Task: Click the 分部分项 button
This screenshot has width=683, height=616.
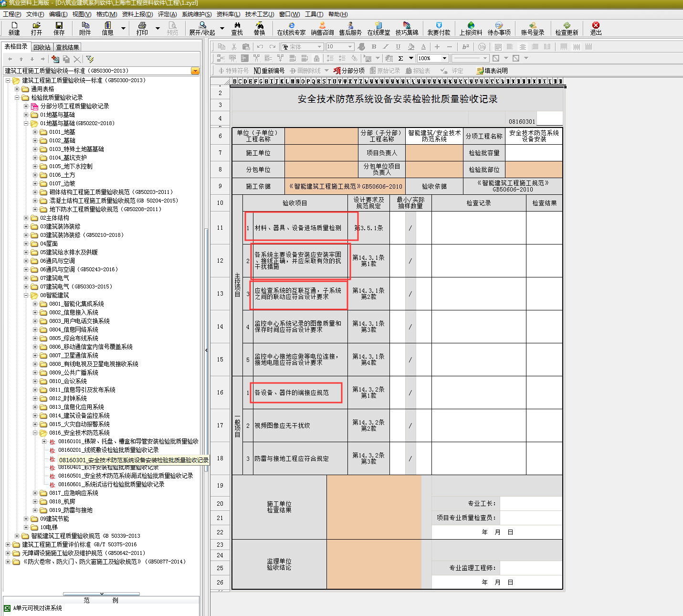Action: (x=349, y=71)
